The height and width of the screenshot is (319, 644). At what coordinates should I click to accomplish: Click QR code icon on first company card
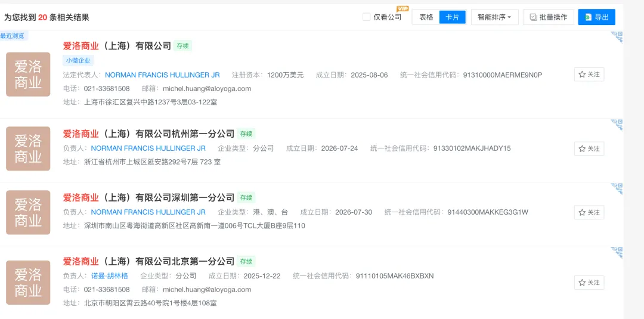[617, 38]
